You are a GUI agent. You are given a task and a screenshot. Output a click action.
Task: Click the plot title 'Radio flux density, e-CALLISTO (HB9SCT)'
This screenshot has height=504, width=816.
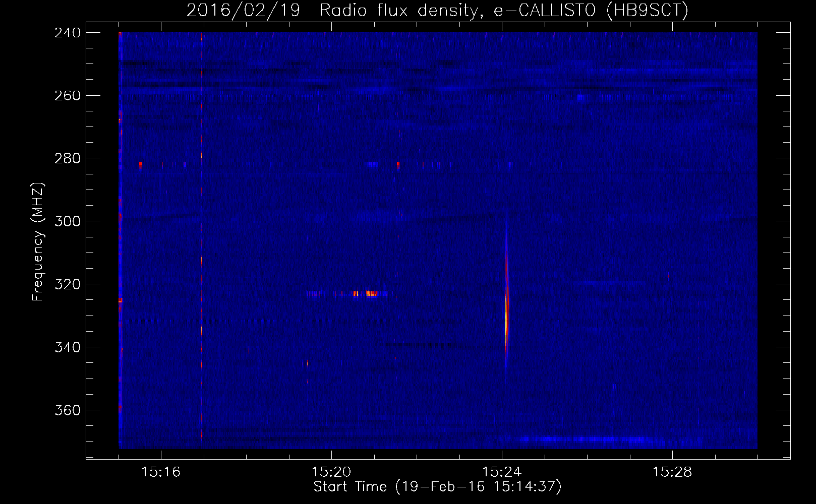tap(503, 10)
